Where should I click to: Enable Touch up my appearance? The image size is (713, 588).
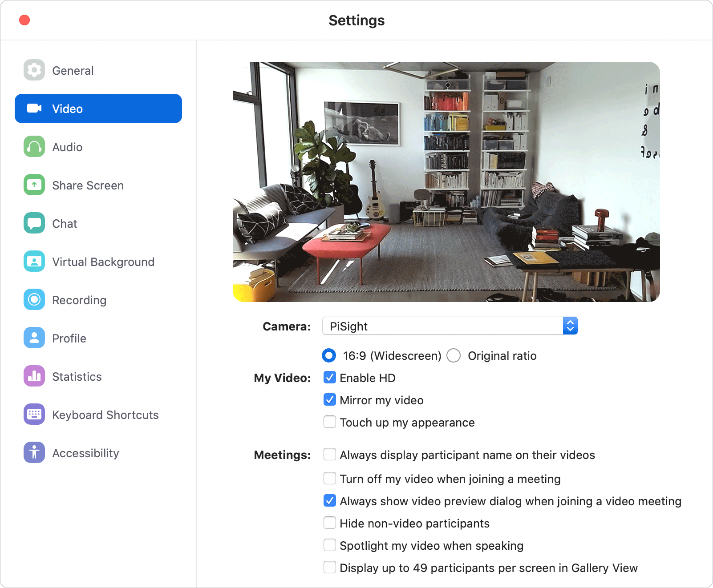coord(330,422)
